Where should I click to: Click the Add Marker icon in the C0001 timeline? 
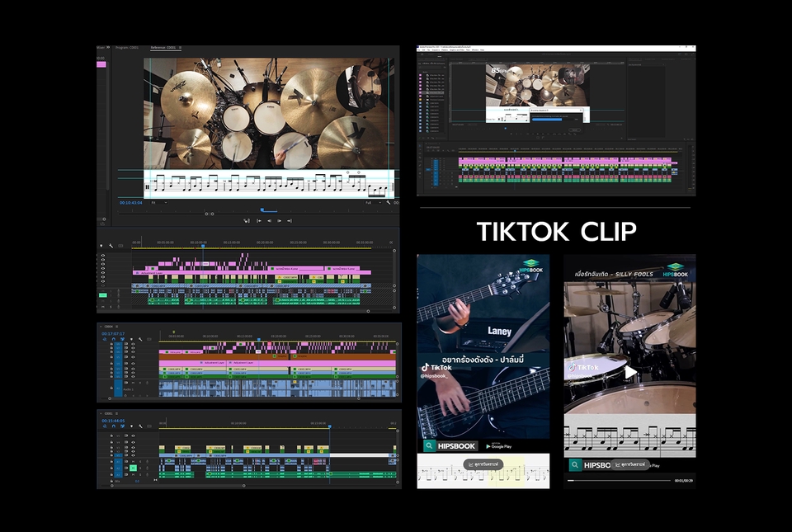tap(131, 426)
